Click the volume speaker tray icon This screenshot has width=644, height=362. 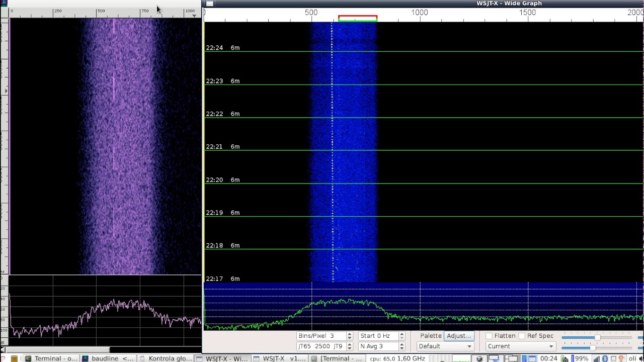coord(640,358)
